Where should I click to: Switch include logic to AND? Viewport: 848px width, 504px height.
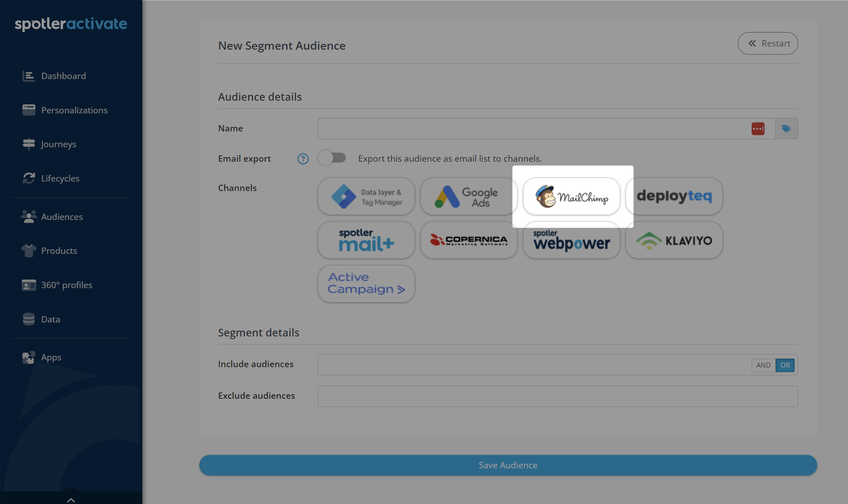pyautogui.click(x=763, y=365)
